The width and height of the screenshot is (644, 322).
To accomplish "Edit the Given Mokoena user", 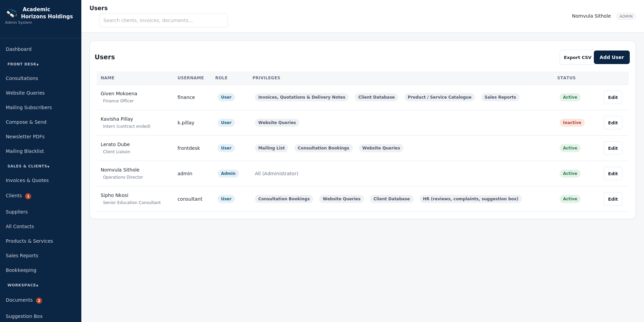I will [613, 97].
